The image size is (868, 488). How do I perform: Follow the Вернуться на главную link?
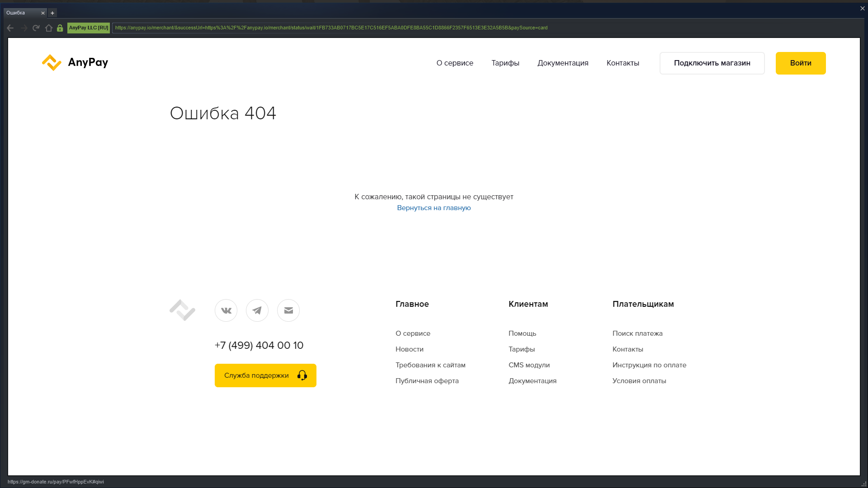(434, 208)
